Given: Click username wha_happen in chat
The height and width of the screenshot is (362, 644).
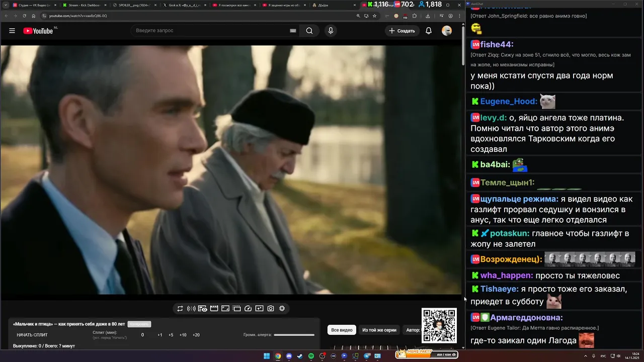Looking at the screenshot, I should click(507, 276).
